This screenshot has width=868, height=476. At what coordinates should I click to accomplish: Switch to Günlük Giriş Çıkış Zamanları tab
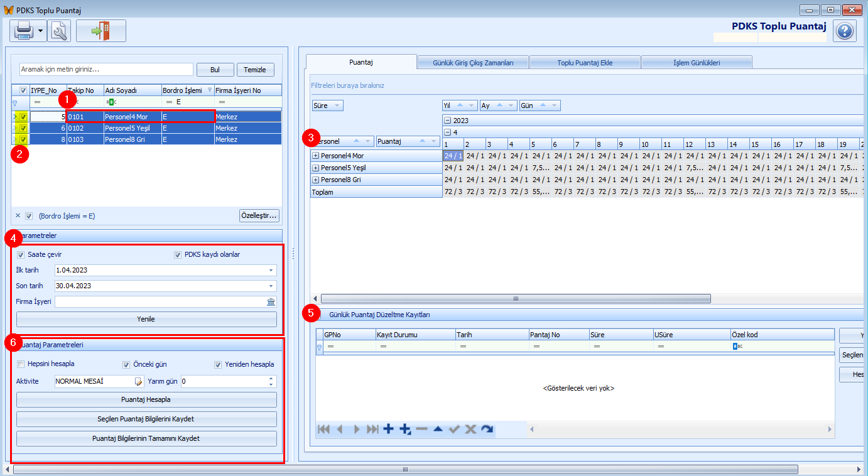click(473, 63)
